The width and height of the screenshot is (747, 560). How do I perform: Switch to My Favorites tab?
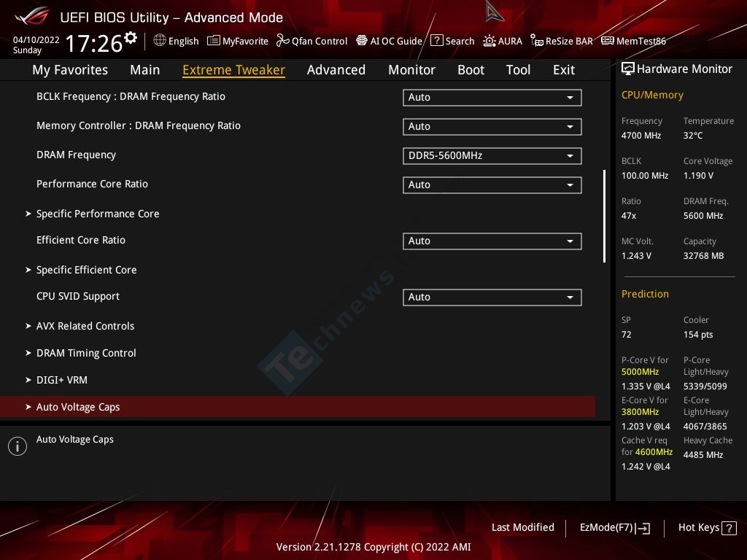(x=70, y=70)
